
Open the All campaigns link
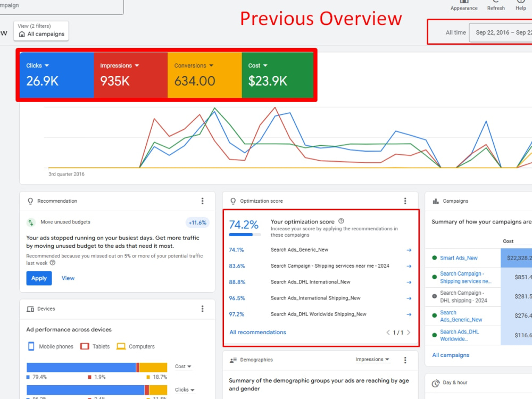pos(451,355)
